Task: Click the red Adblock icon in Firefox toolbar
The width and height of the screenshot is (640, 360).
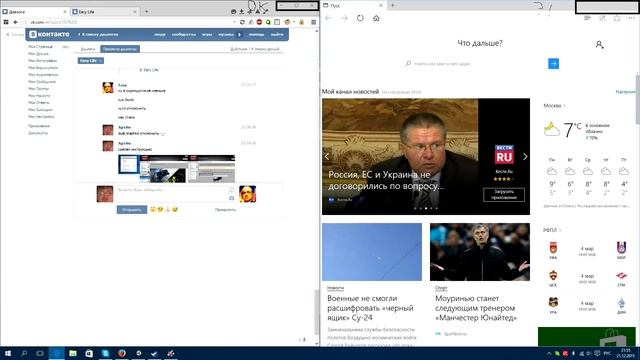Action: point(259,22)
